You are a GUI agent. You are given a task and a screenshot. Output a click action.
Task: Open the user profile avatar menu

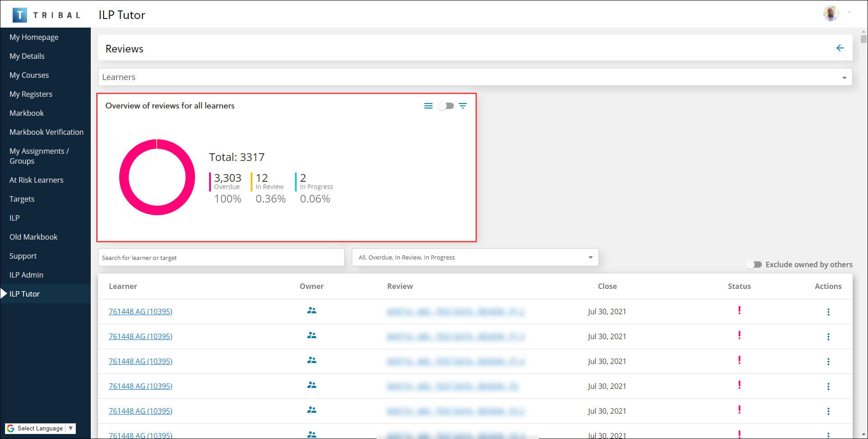pyautogui.click(x=831, y=13)
